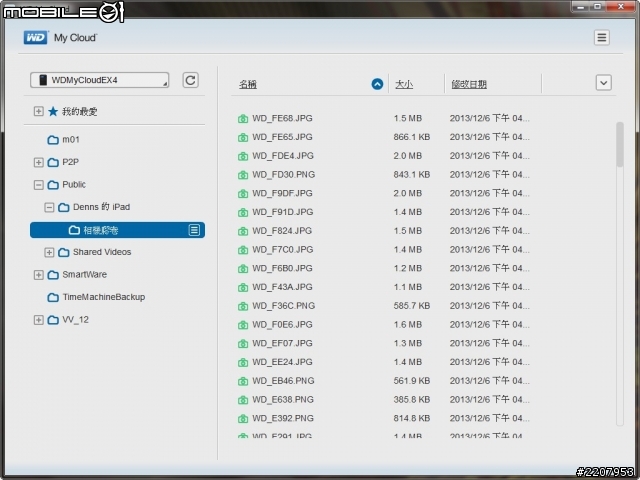Close the My Cloud window
The width and height of the screenshot is (640, 480).
tap(621, 6)
